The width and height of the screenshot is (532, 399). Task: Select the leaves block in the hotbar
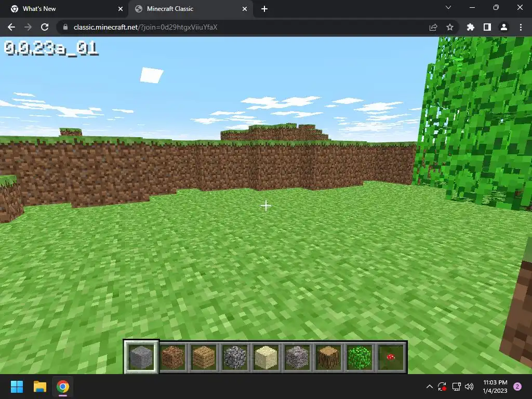[360, 357]
